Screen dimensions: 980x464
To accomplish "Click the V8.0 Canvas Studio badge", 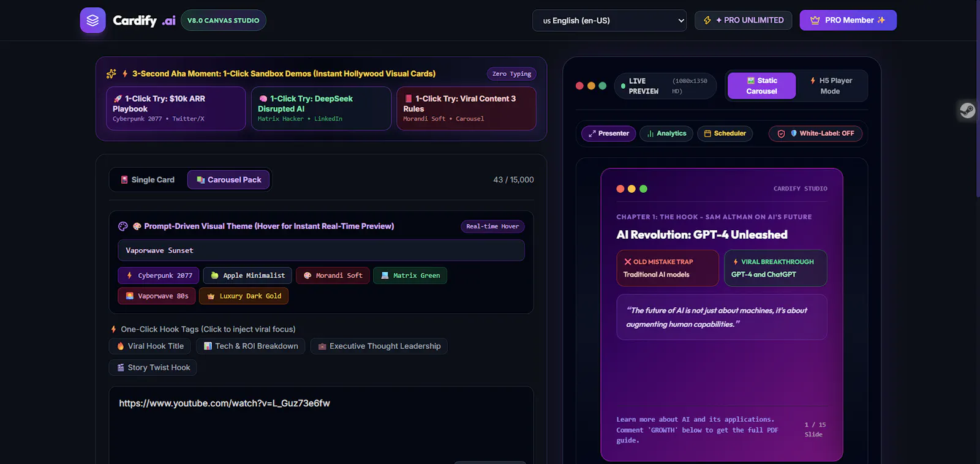I will (223, 20).
